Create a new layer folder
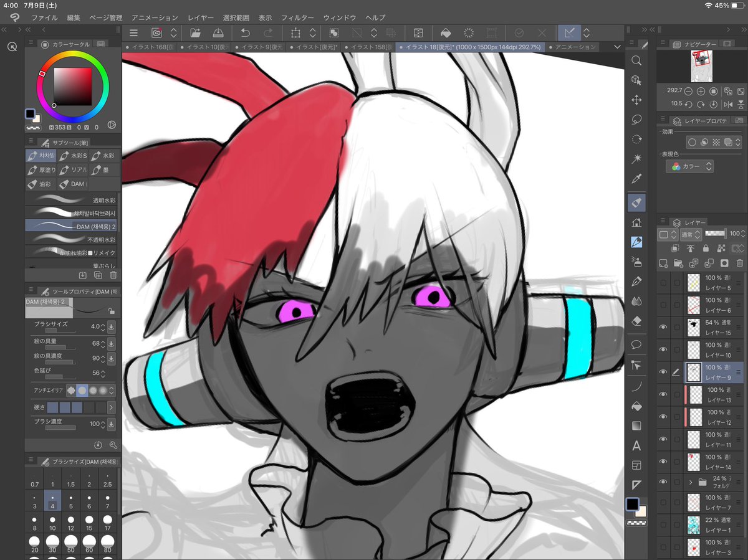The height and width of the screenshot is (560, 748). tap(679, 263)
